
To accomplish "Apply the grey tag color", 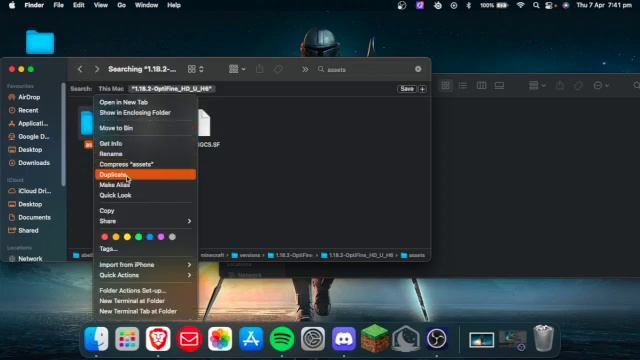I will tap(172, 237).
